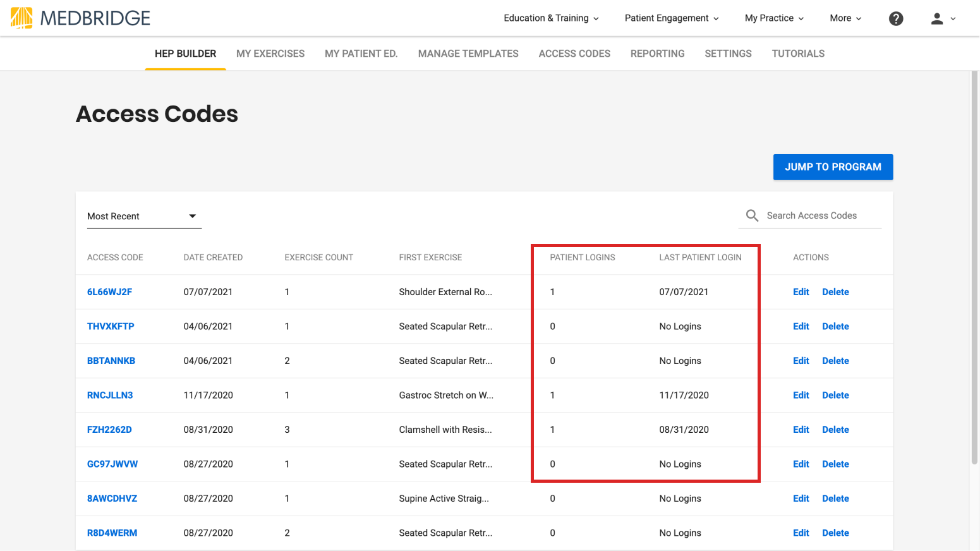Viewport: 980px width, 551px height.
Task: Click 'Clamshell with Resis...' exercise cell
Action: pyautogui.click(x=445, y=430)
